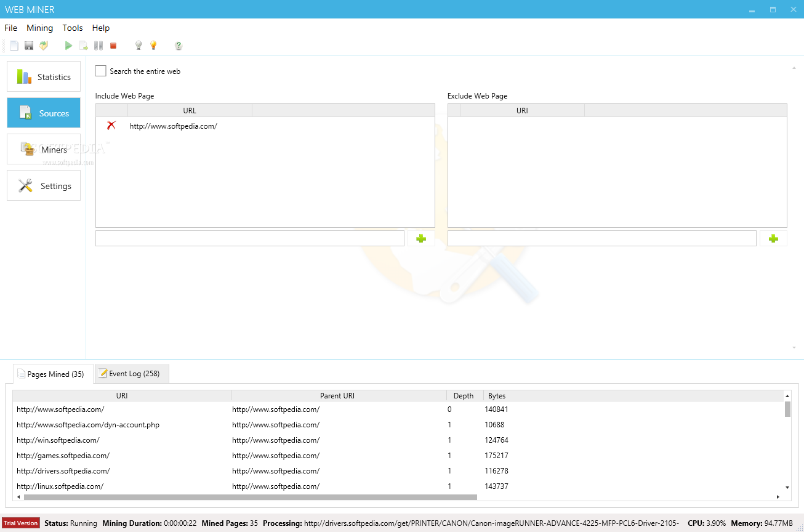The image size is (804, 532).
Task: Sort by the Depth column header
Action: coord(464,396)
